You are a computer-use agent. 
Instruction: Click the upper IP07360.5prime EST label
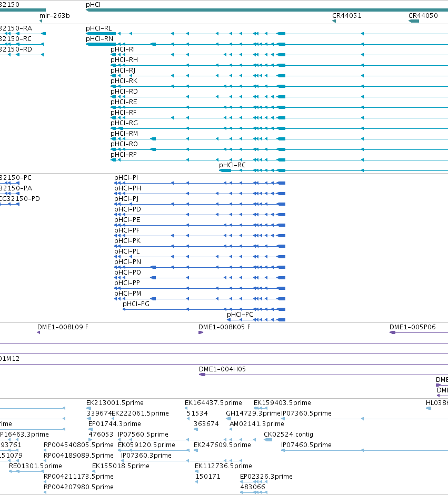[306, 413]
